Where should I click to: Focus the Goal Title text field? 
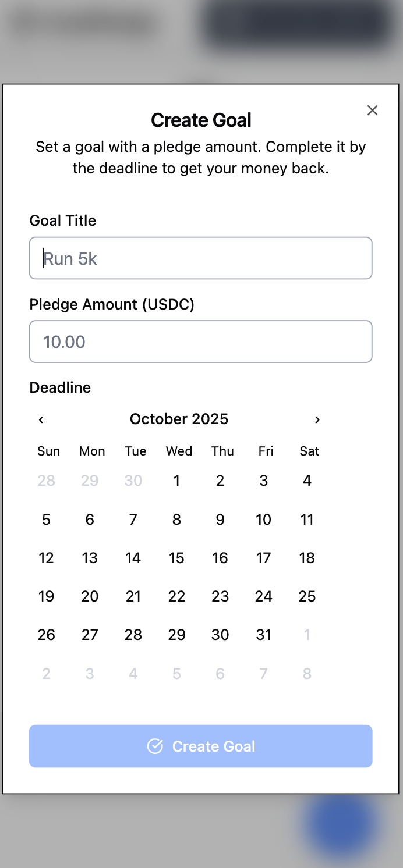[201, 258]
